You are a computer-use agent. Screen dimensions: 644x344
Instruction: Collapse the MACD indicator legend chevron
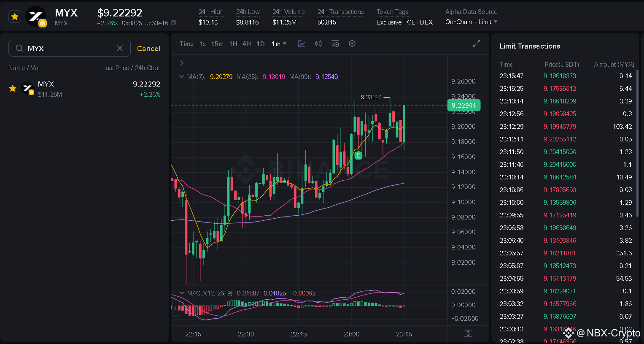[x=182, y=293]
